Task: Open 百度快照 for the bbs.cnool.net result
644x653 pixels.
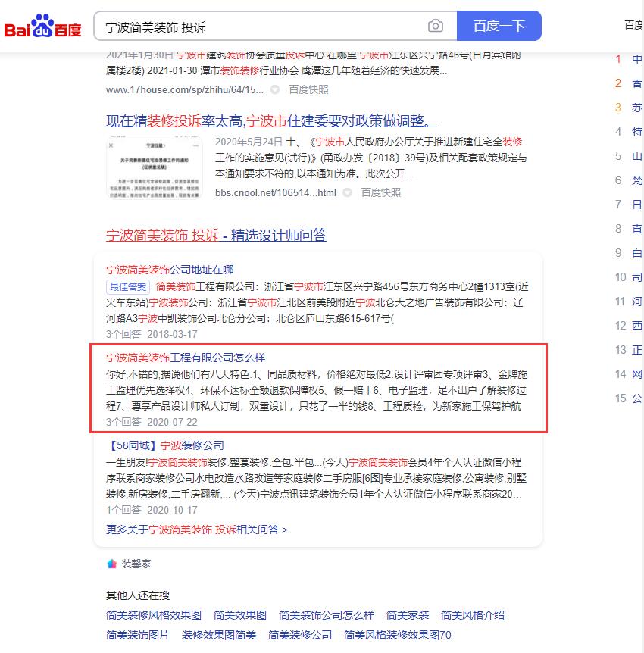Action: pyautogui.click(x=381, y=192)
